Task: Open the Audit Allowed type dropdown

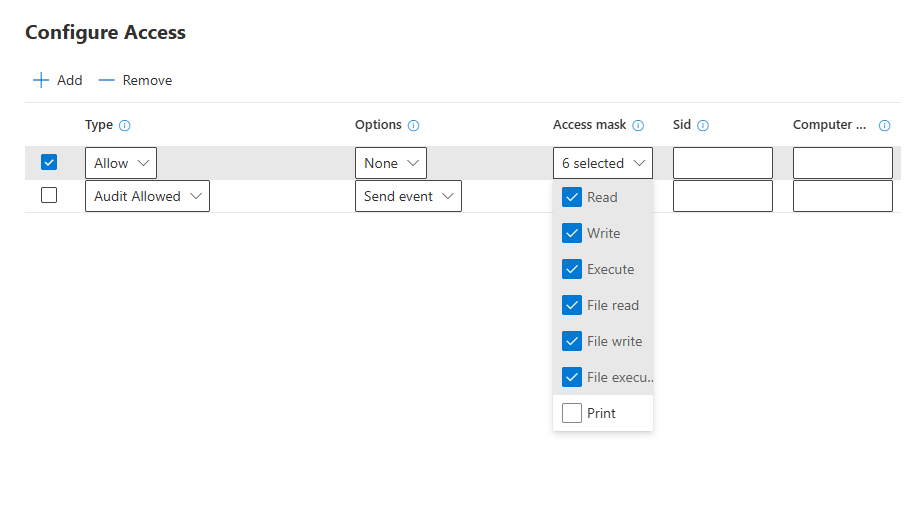Action: pyautogui.click(x=147, y=196)
